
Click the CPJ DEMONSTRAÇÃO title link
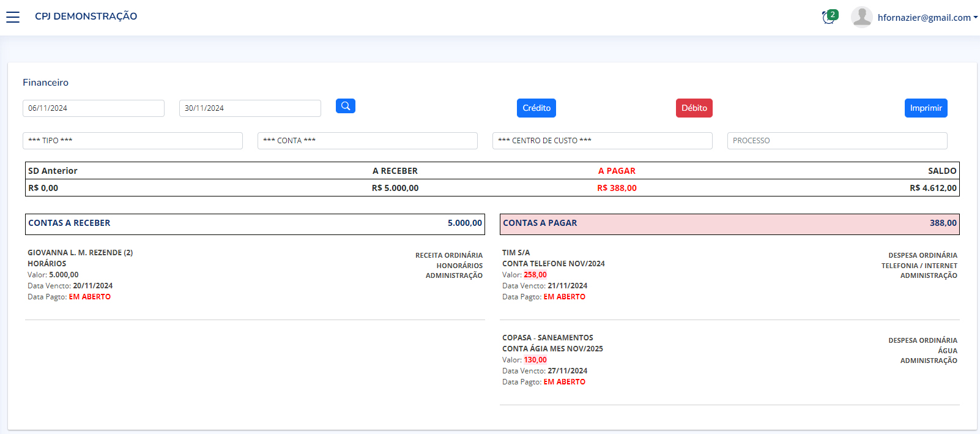86,17
